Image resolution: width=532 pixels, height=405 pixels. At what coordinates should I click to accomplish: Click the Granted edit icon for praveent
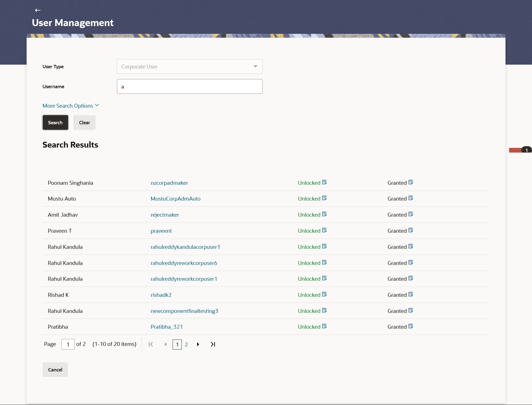(411, 230)
